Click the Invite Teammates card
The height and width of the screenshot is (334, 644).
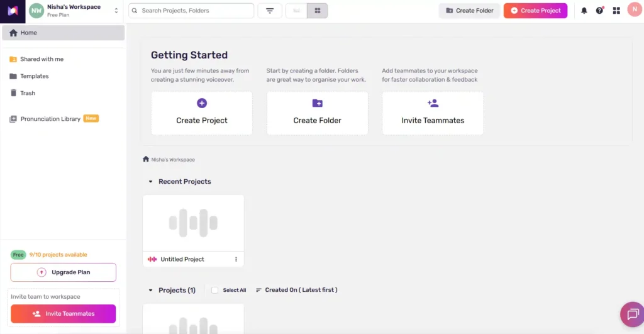[433, 113]
